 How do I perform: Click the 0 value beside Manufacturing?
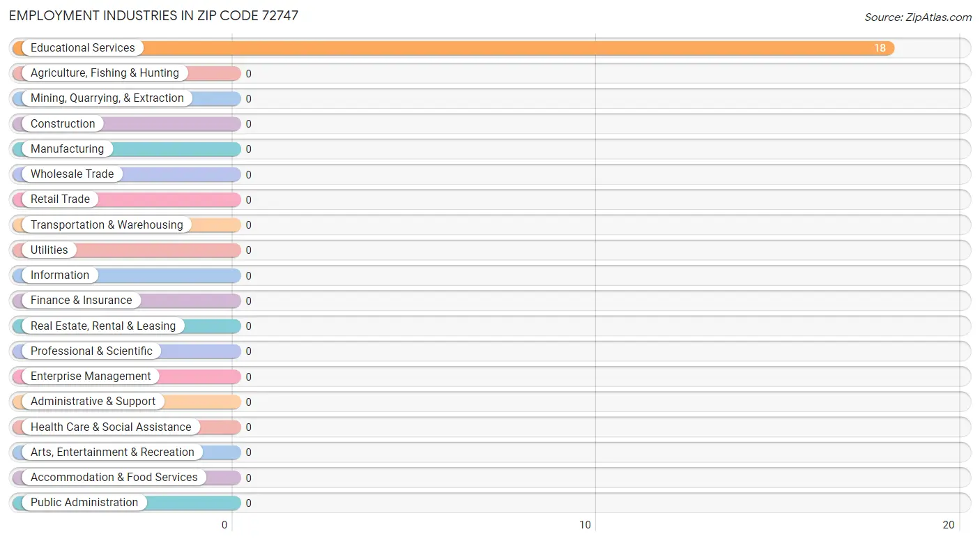(x=249, y=149)
